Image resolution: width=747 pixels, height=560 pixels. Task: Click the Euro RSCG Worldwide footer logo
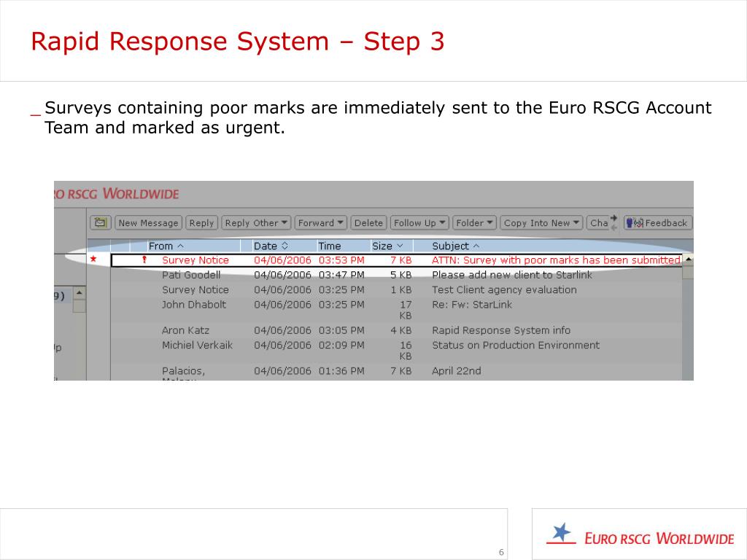click(x=639, y=535)
